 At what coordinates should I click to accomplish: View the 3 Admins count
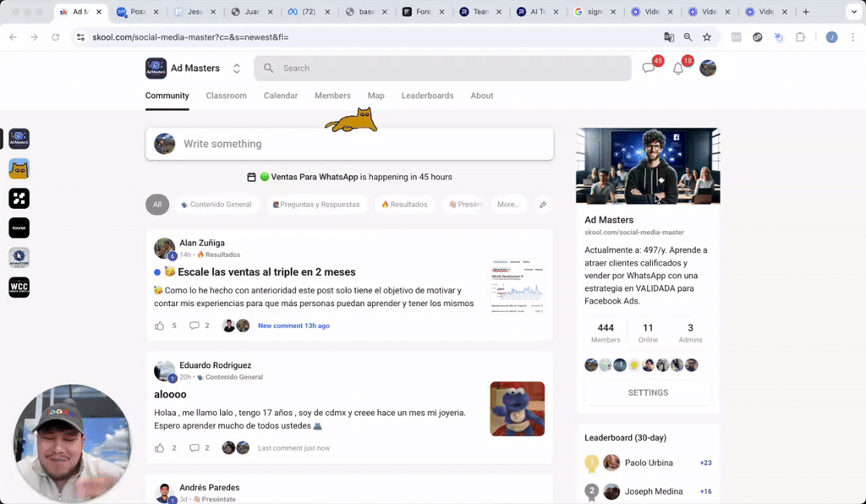tap(690, 333)
